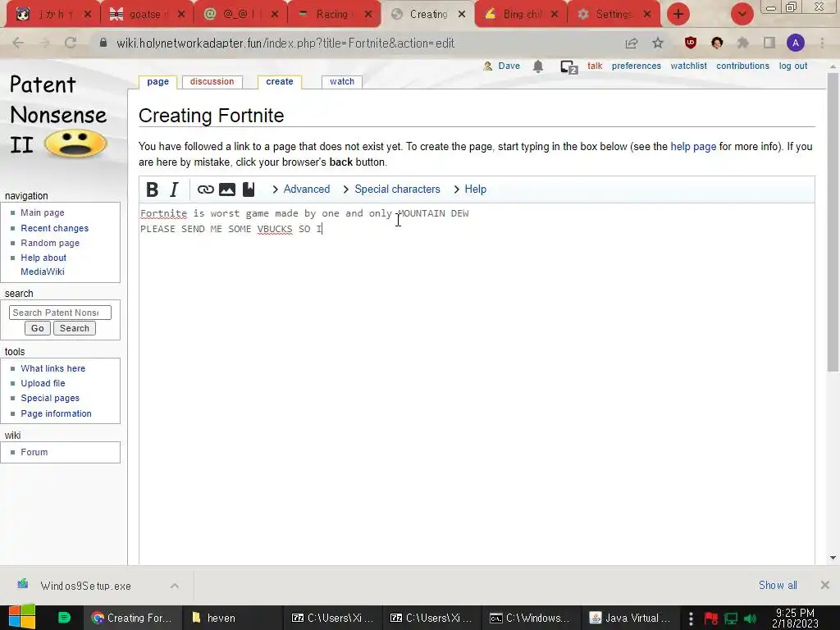The height and width of the screenshot is (630, 840).
Task: Open the tab search dropdown arrow
Action: 742,14
